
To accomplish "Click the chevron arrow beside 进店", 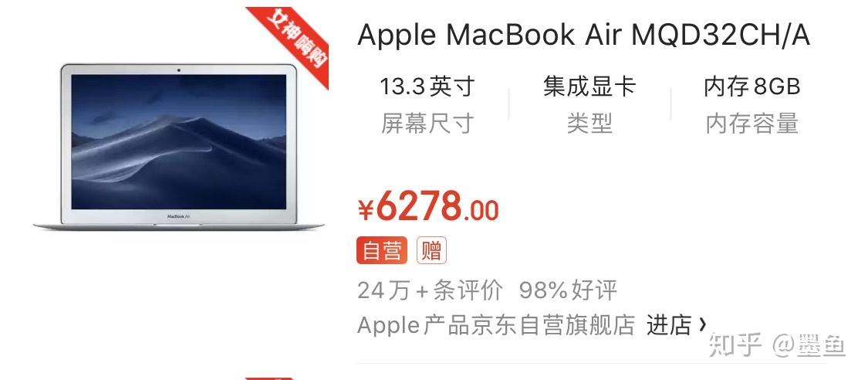I will pos(702,324).
